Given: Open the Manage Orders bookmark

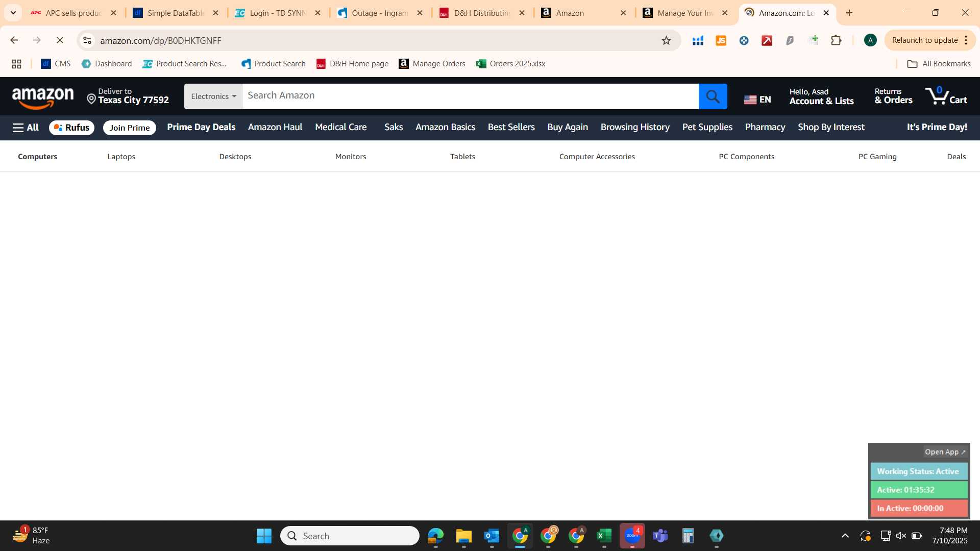Looking at the screenshot, I should click(432, 64).
